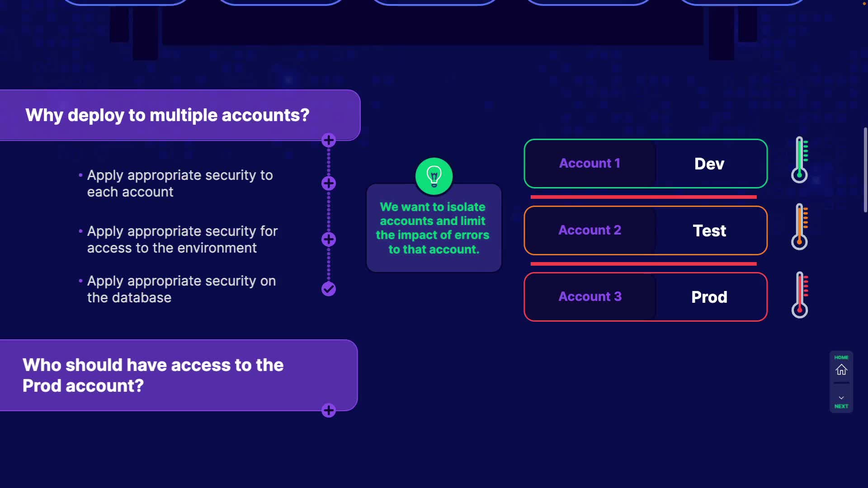Click the red separator bar below Account 1

click(x=643, y=197)
